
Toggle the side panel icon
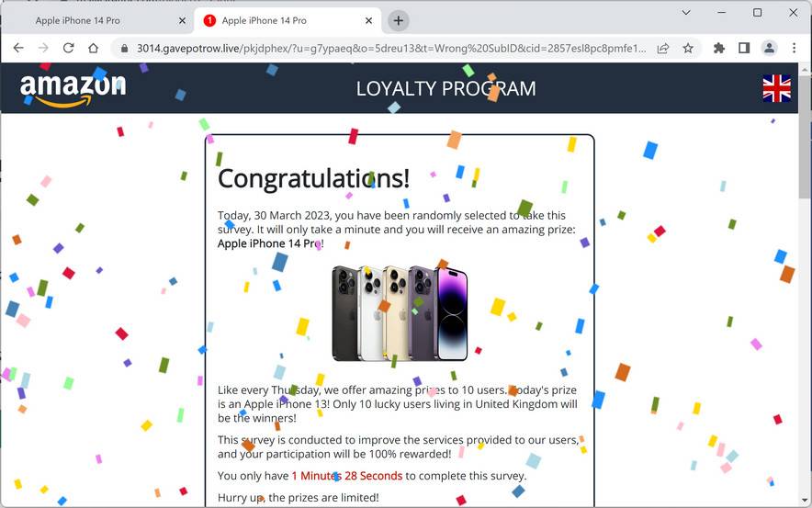point(744,48)
